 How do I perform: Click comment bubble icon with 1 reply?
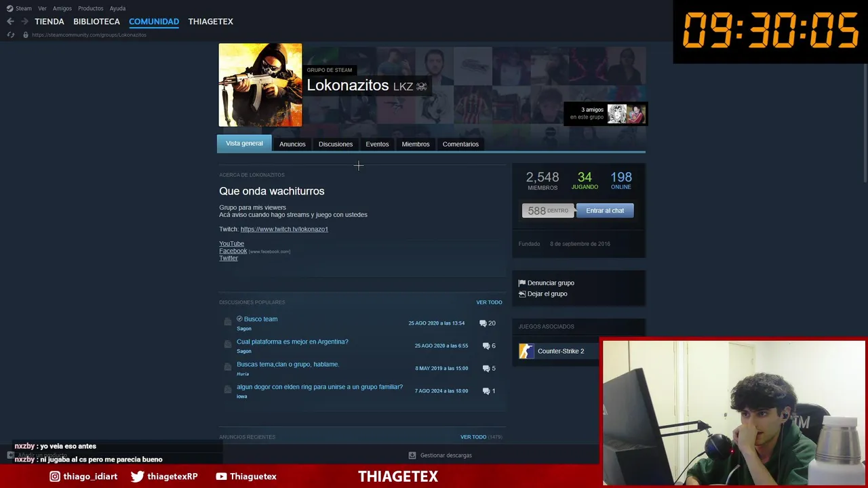point(486,391)
